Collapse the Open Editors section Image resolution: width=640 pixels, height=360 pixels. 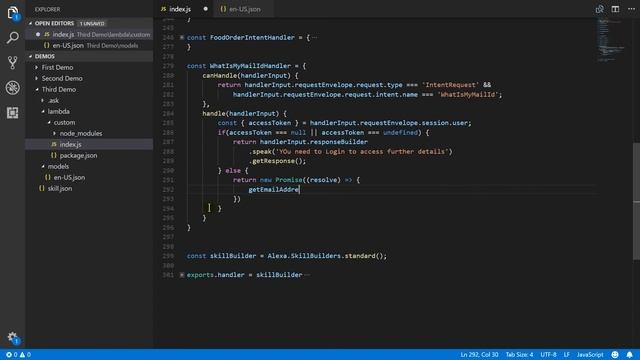[x=31, y=23]
